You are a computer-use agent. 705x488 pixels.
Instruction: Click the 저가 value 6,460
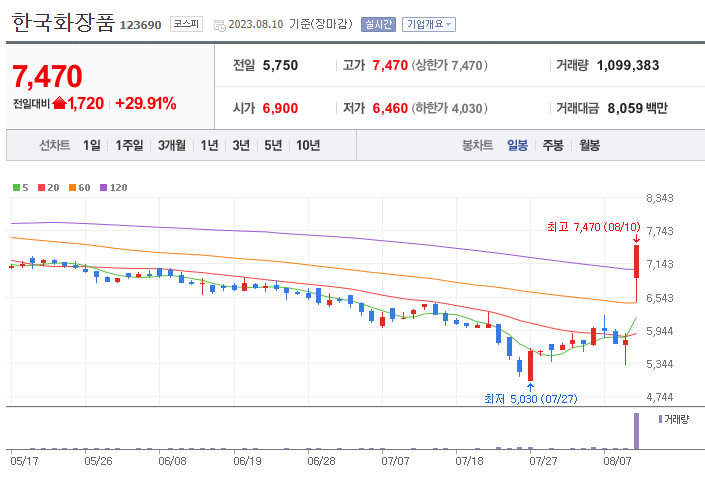point(390,108)
